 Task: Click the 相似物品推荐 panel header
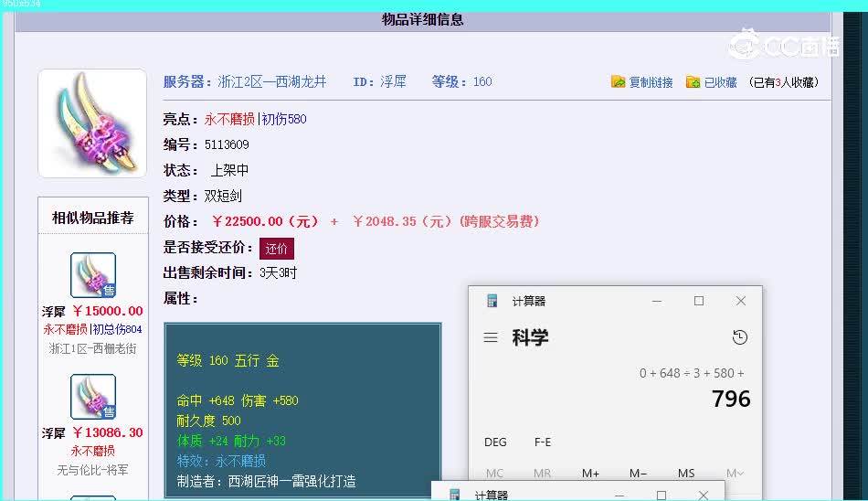click(x=93, y=218)
